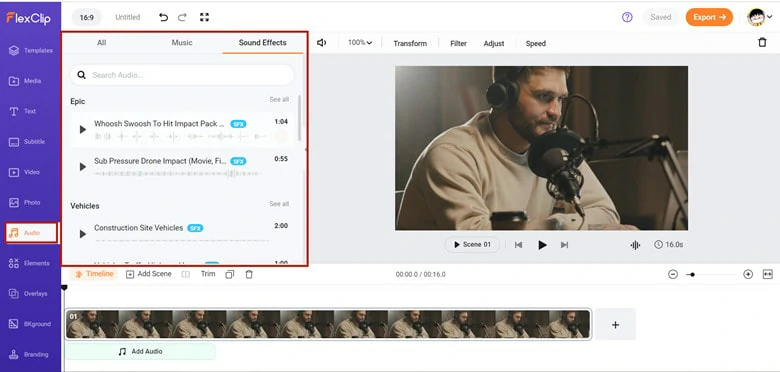The image size is (780, 372).
Task: Open the Speed options
Action: pyautogui.click(x=536, y=43)
